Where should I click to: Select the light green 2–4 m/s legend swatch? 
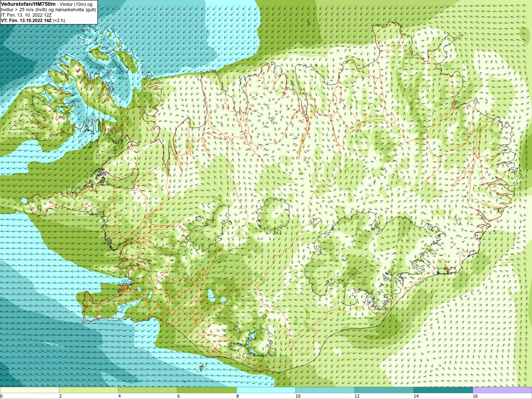coord(89,390)
